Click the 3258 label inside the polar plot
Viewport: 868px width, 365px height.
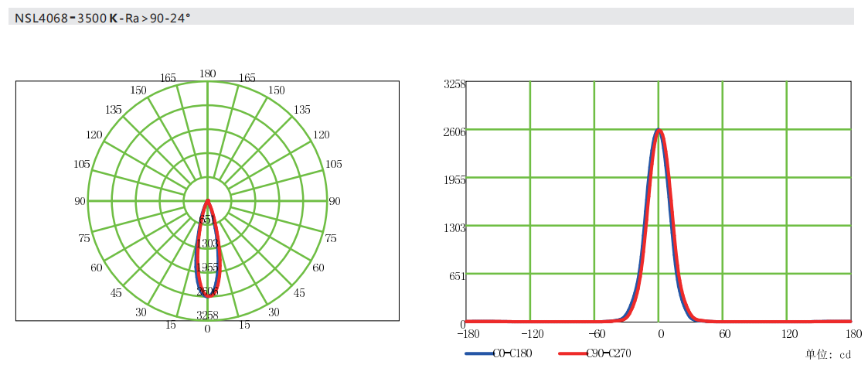click(208, 316)
